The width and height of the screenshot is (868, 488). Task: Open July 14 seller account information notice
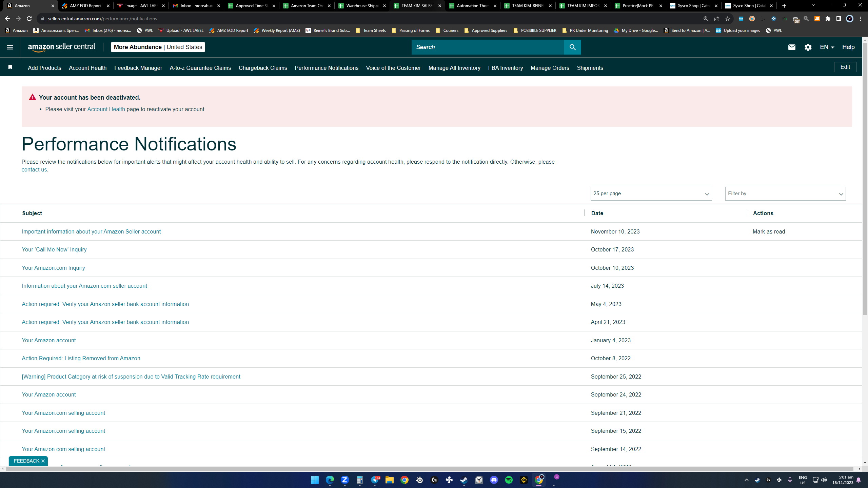click(x=84, y=286)
